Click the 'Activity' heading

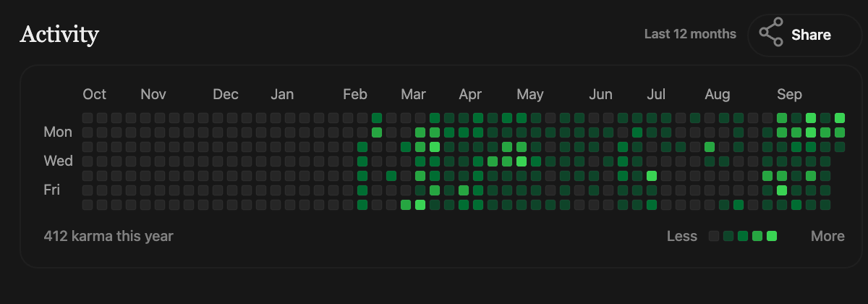[59, 34]
